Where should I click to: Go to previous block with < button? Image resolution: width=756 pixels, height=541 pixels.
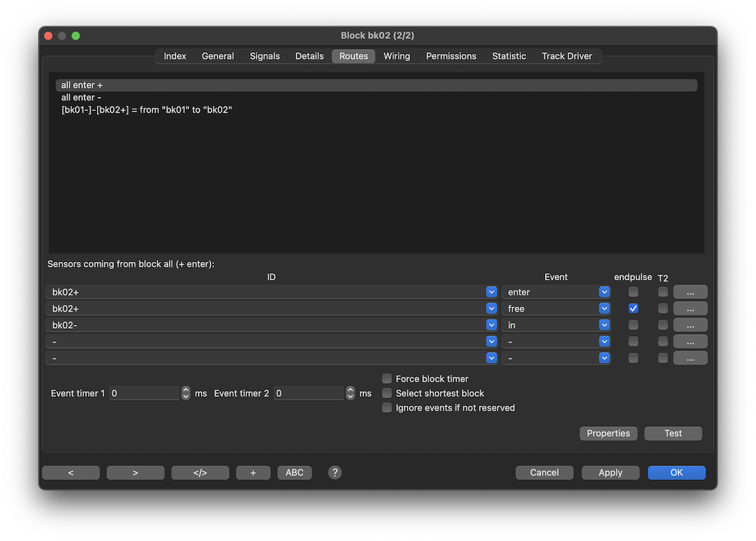pos(71,472)
